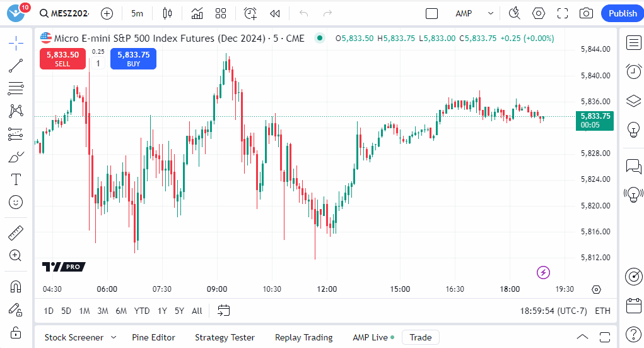Take a chart snapshot with camera icon
644x348 pixels.
586,13
